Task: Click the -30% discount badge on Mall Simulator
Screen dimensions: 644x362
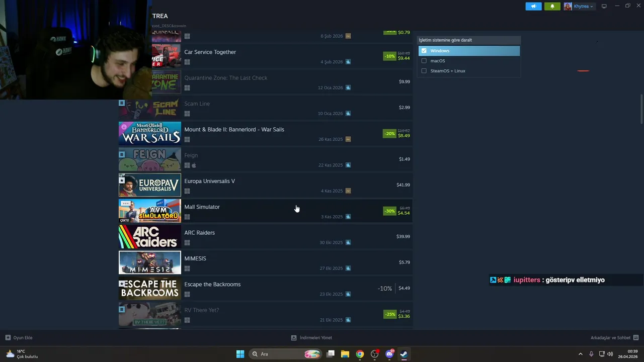Action: click(389, 211)
